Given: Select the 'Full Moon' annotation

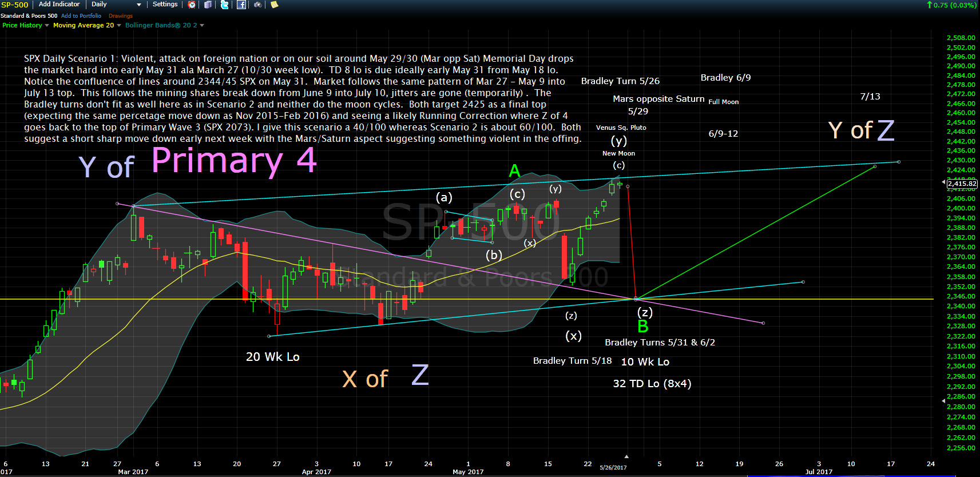Looking at the screenshot, I should point(724,102).
